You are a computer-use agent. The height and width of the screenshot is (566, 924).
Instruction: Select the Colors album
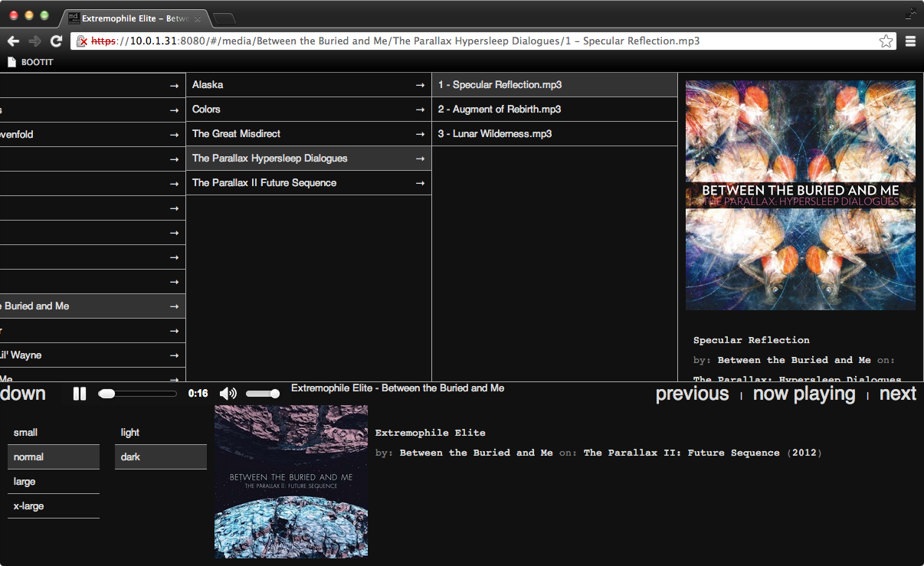click(x=308, y=110)
